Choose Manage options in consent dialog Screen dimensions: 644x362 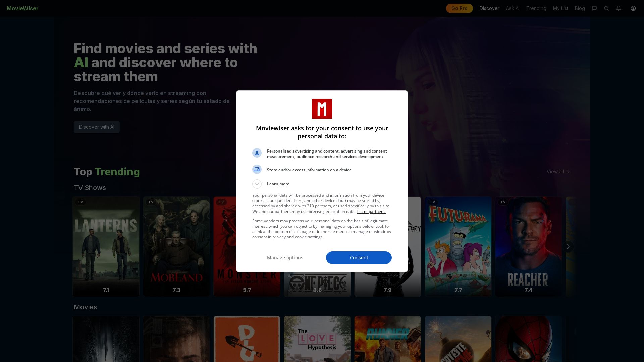tap(285, 258)
